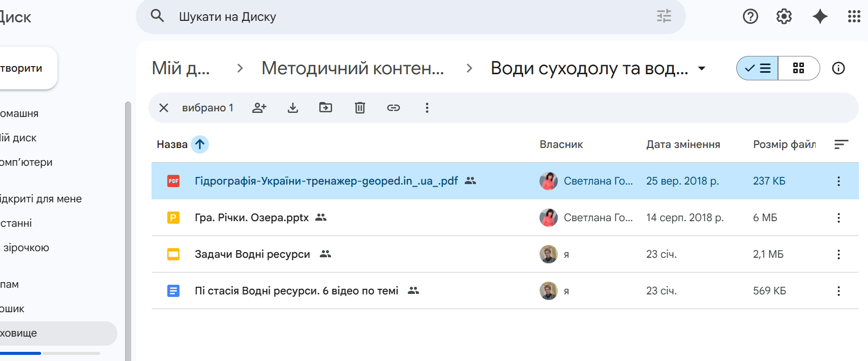This screenshot has height=361, width=868.
Task: Open the help question mark menu
Action: [x=751, y=17]
